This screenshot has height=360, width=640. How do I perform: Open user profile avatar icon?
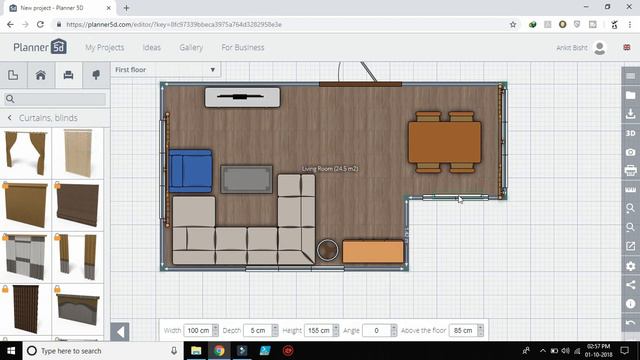pos(600,48)
